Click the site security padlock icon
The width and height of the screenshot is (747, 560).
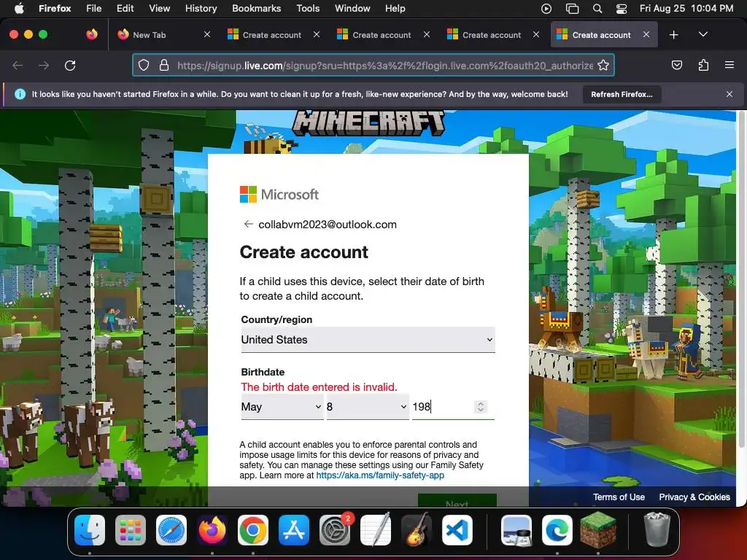(x=164, y=65)
